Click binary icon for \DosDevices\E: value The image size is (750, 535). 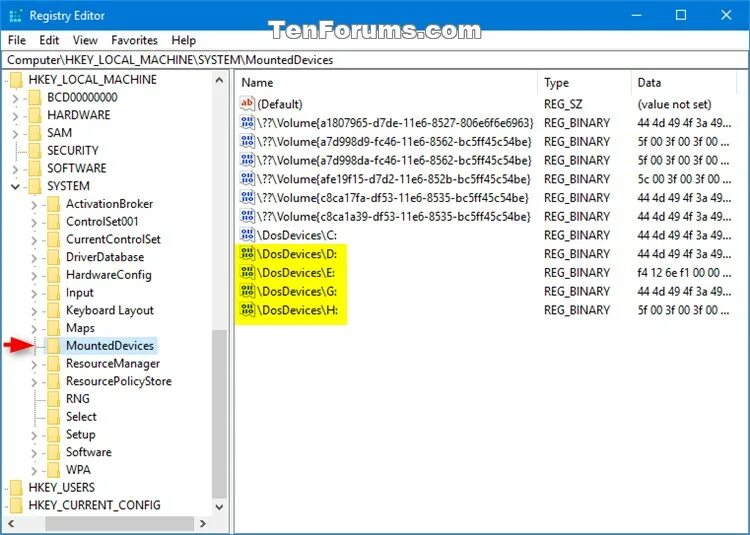tap(247, 272)
